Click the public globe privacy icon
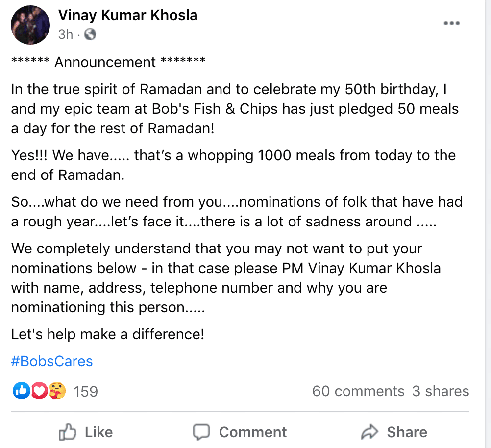The width and height of the screenshot is (491, 448). click(x=90, y=34)
